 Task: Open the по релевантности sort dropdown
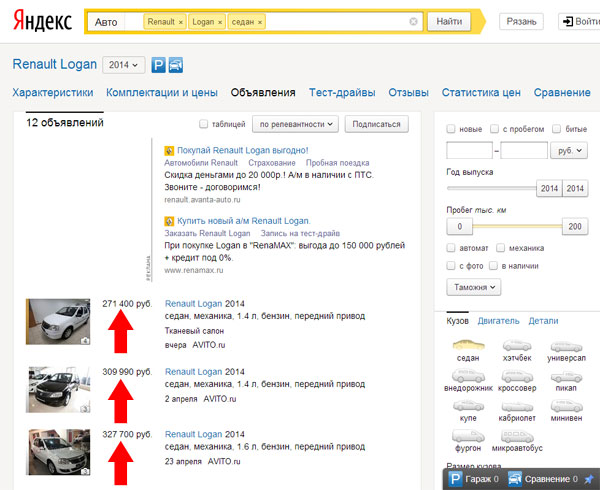[x=295, y=124]
